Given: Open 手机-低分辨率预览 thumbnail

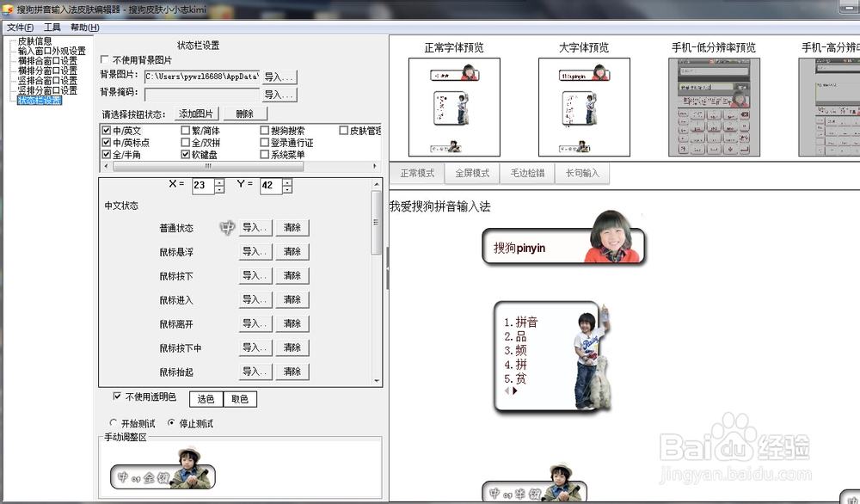Looking at the screenshot, I should [714, 107].
